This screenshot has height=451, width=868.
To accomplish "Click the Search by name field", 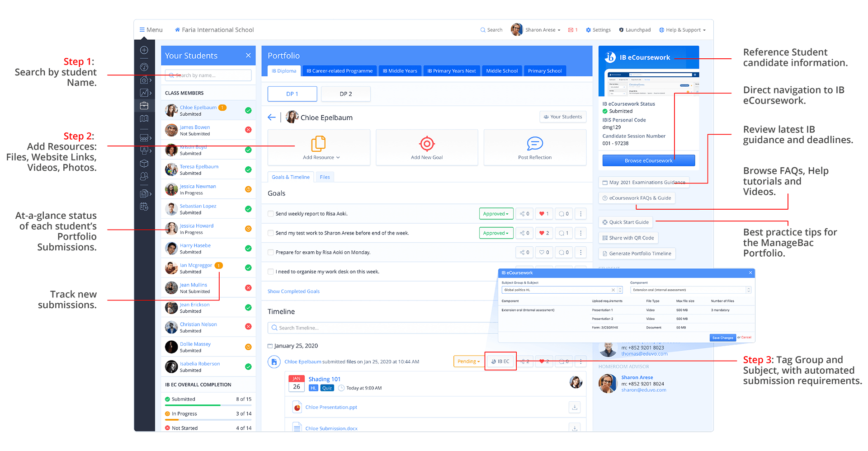I will pyautogui.click(x=208, y=75).
